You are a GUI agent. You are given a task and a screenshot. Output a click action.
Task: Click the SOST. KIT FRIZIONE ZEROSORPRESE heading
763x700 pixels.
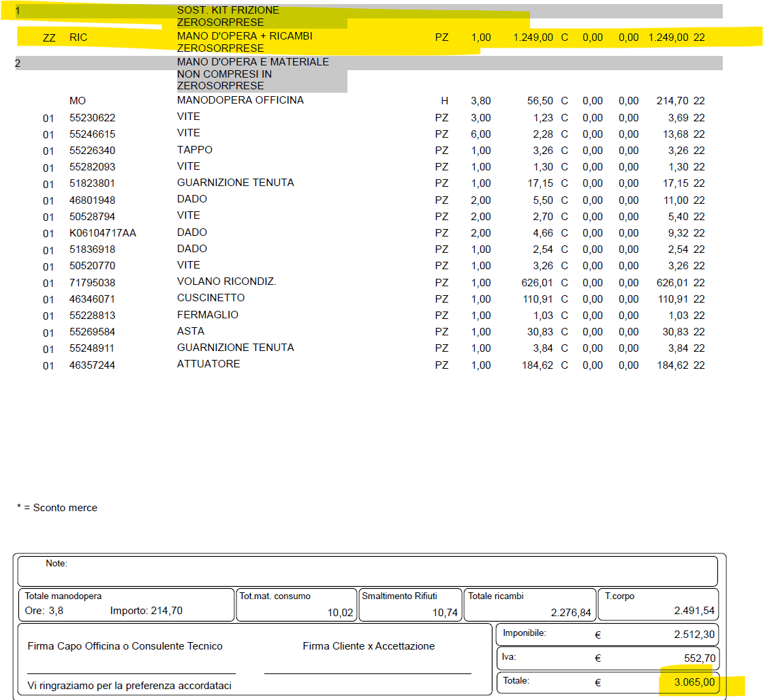click(x=228, y=16)
